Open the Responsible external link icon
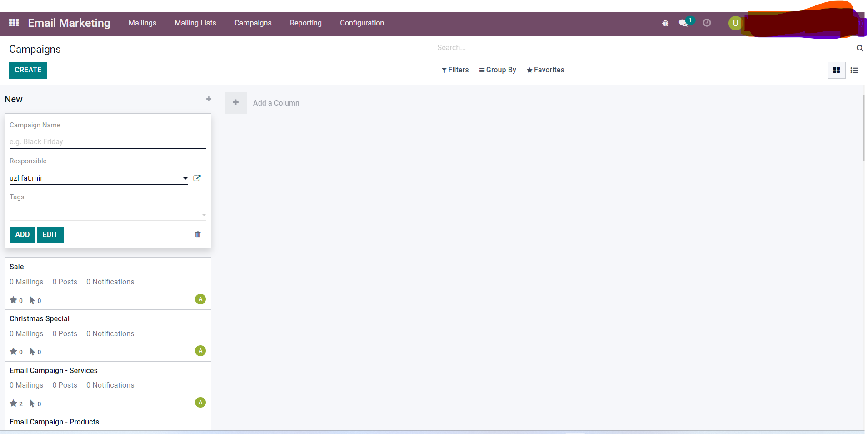The height and width of the screenshot is (434, 868). (197, 178)
